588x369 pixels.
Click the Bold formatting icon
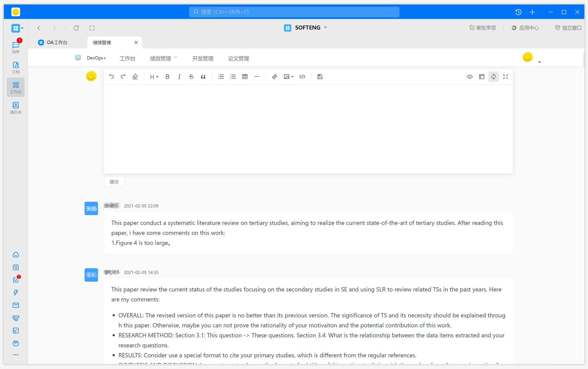point(167,77)
